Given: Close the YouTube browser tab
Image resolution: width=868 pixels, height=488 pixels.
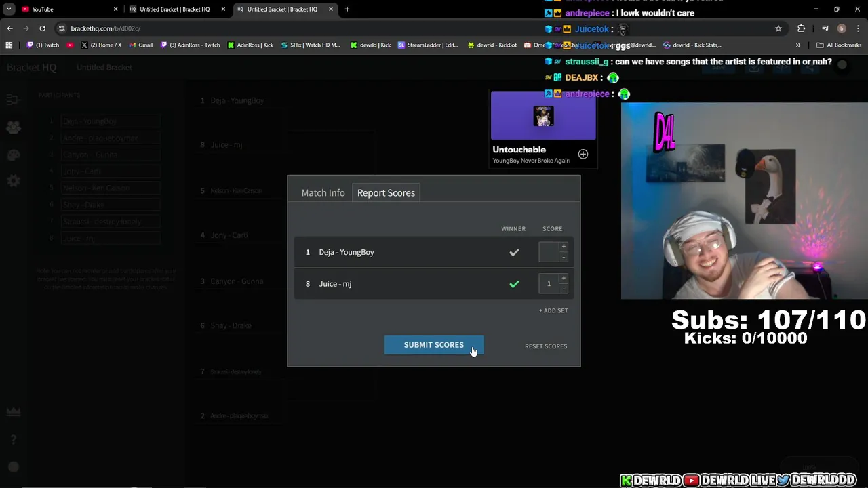Looking at the screenshot, I should tap(115, 9).
